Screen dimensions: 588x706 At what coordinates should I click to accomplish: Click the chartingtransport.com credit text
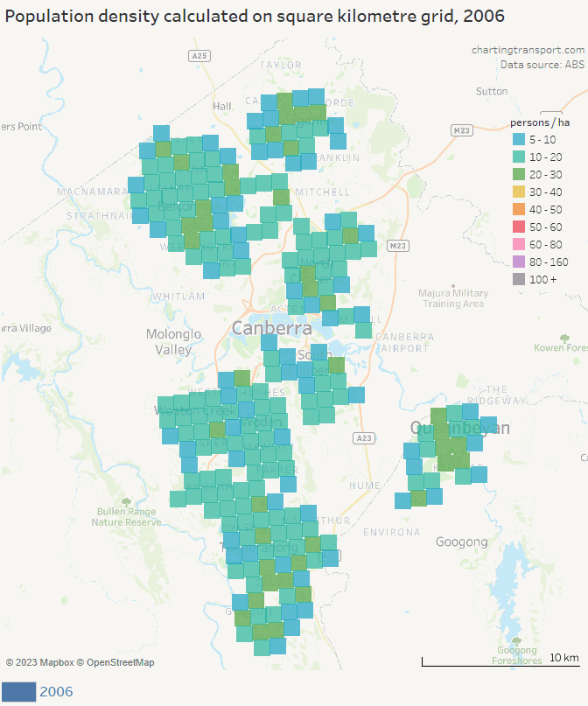(528, 51)
